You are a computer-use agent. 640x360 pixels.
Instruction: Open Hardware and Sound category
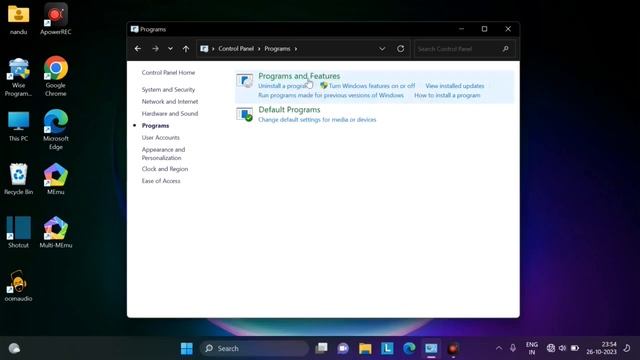[x=170, y=113]
